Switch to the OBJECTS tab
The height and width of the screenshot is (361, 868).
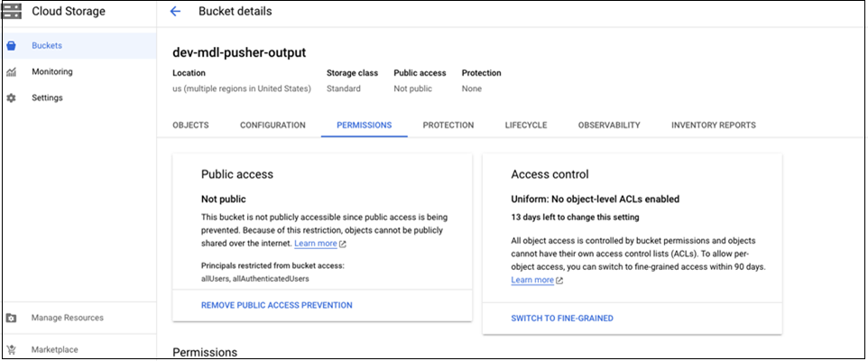click(x=190, y=125)
